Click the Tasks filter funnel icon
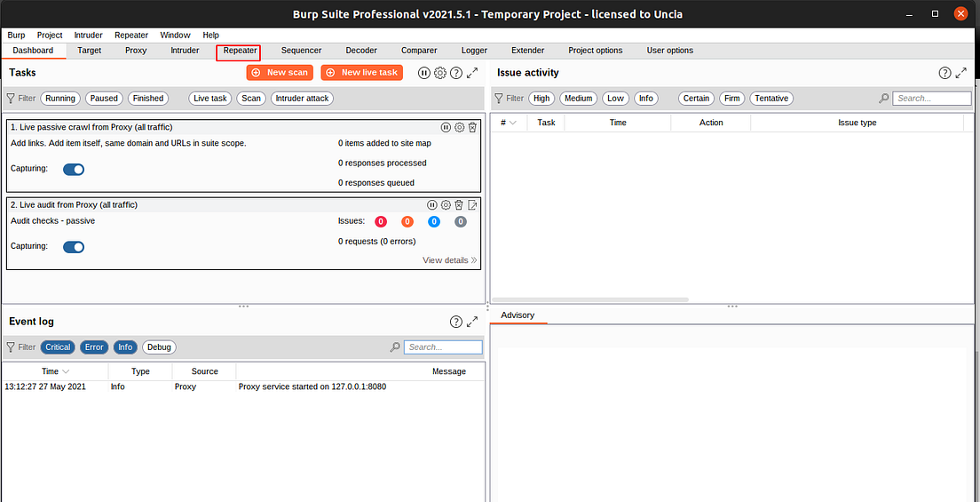Screen dimensions: 980x502 [x=11, y=99]
